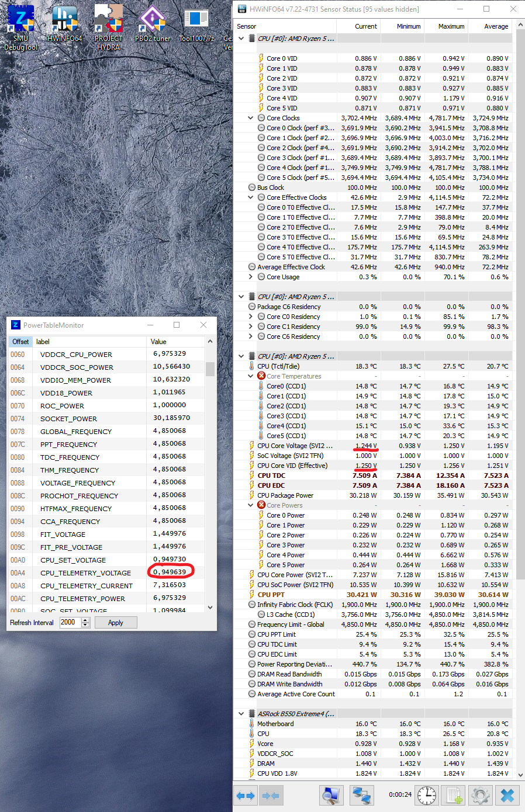
Task: Click the DRAM Read Bandwidth circle icon
Action: click(x=252, y=674)
